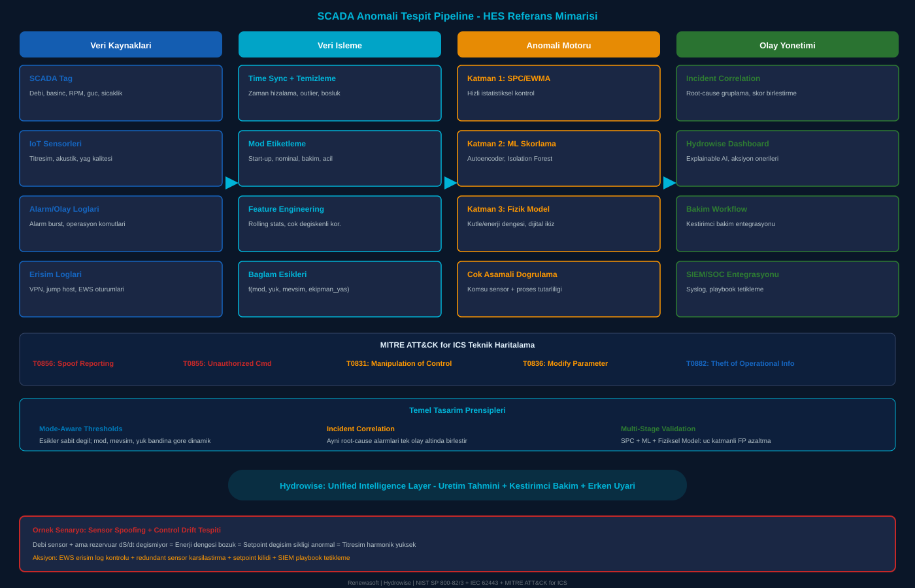
Task: Click the Hydrowise Unified Intelligence Layer banner
Action: tap(457, 485)
